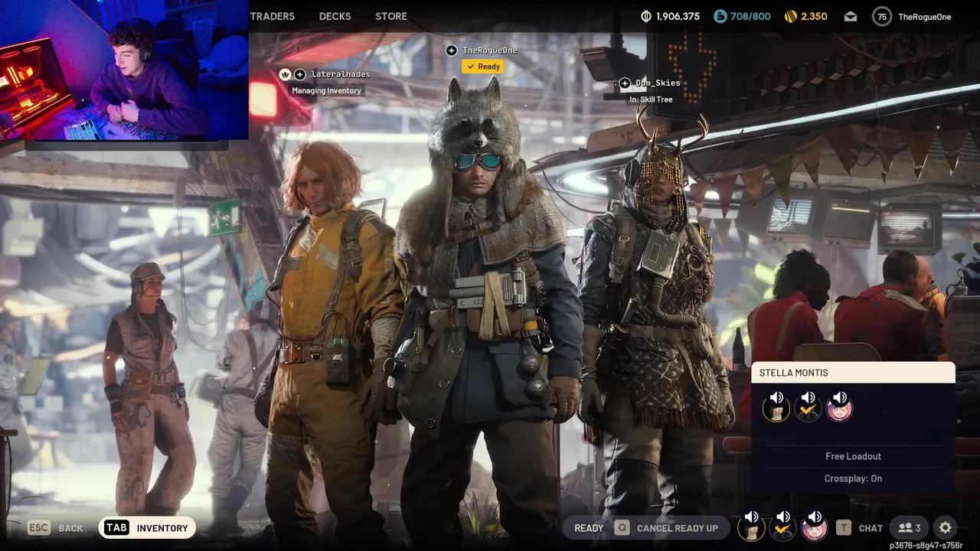Click the T key chat prompt icon
This screenshot has width=980, height=551.
pos(844,528)
